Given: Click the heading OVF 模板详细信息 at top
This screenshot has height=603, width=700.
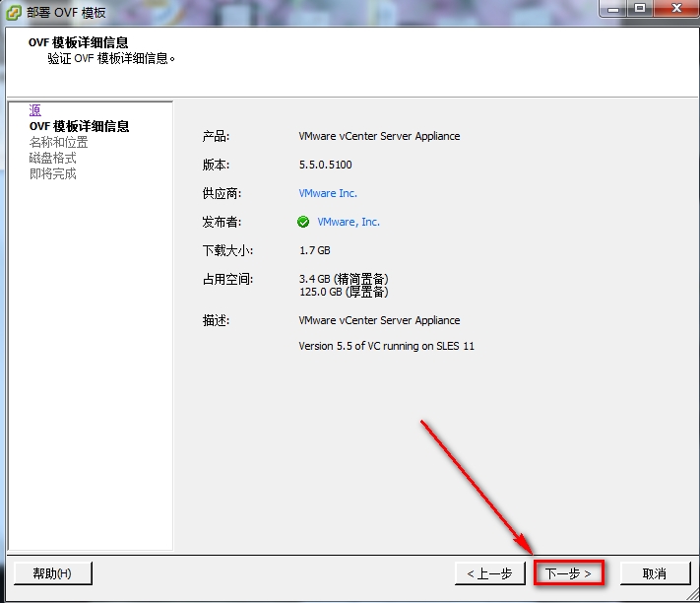Looking at the screenshot, I should 79,42.
